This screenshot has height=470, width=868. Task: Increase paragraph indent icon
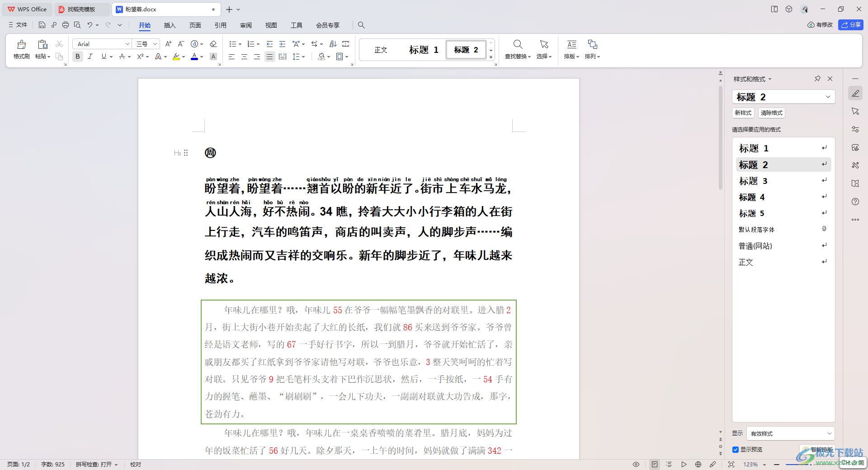[282, 44]
